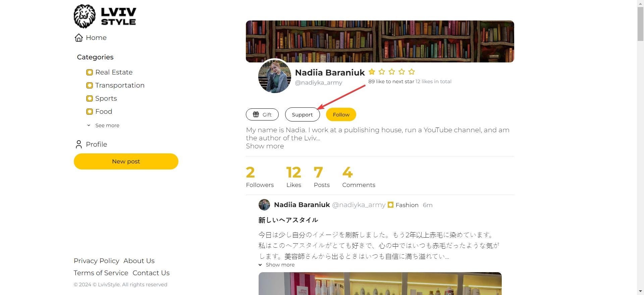
Task: Click the Transportation category icon
Action: [89, 85]
